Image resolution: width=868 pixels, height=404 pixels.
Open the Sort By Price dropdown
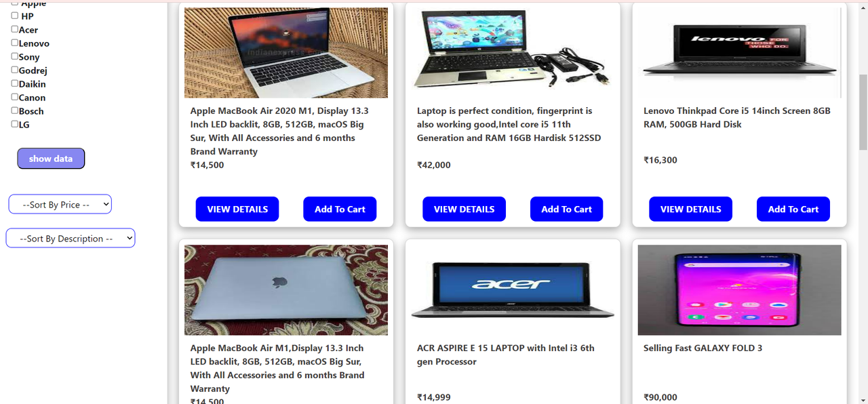pos(60,204)
